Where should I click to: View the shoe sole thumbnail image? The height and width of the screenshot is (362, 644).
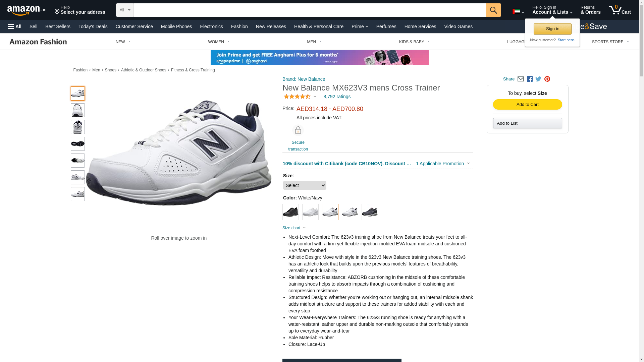tap(78, 144)
